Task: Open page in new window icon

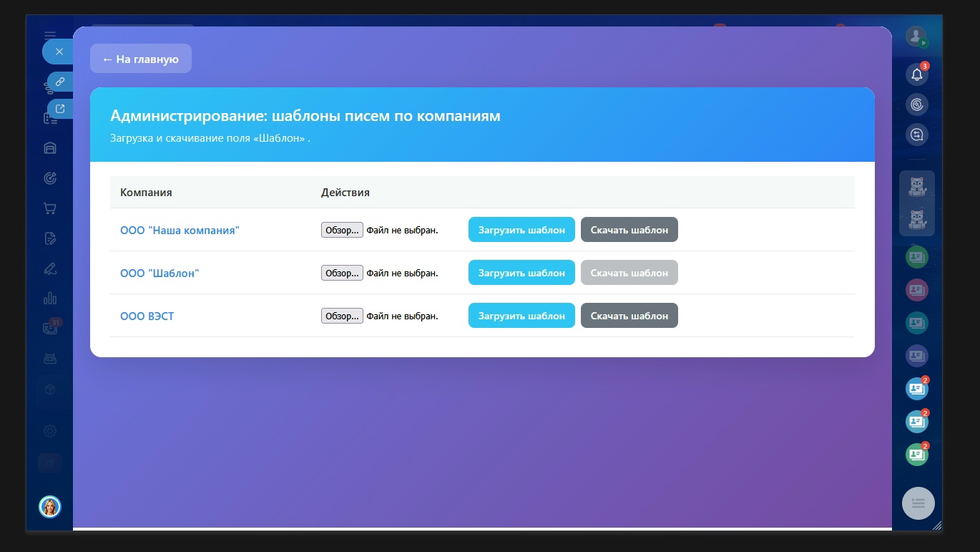Action: [x=60, y=109]
